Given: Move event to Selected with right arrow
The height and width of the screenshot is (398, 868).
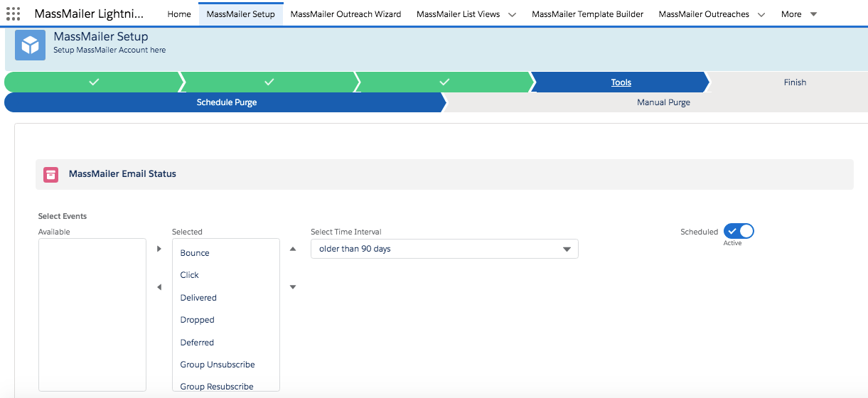Looking at the screenshot, I should click(x=159, y=249).
